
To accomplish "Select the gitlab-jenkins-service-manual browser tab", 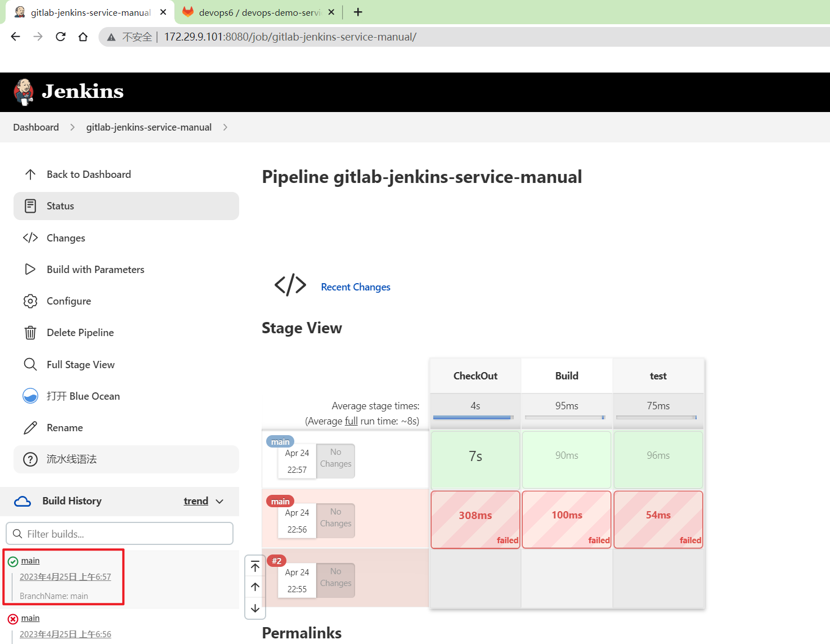I will point(90,12).
